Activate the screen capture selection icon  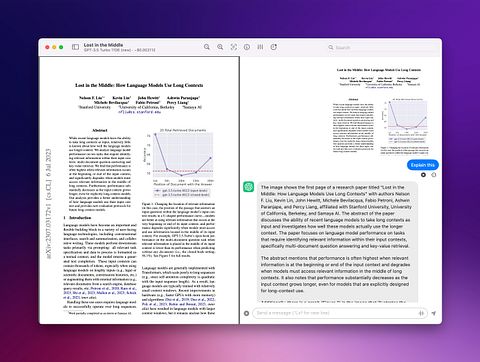coord(234,47)
